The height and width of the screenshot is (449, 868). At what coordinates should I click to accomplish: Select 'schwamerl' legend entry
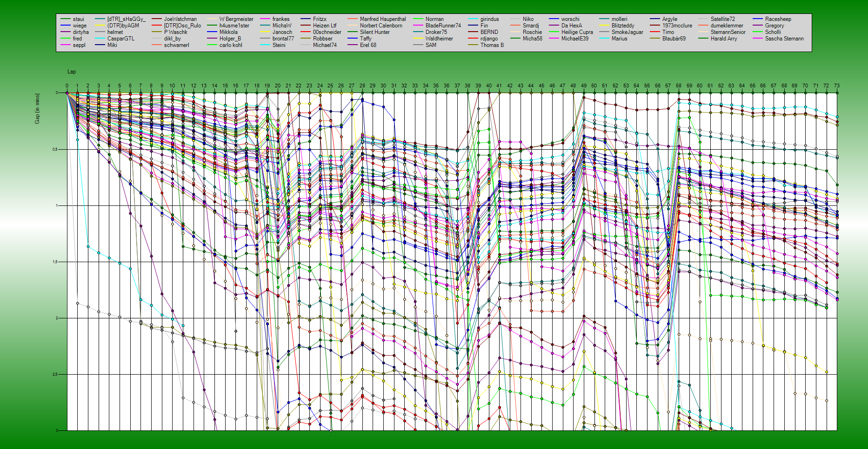click(170, 45)
